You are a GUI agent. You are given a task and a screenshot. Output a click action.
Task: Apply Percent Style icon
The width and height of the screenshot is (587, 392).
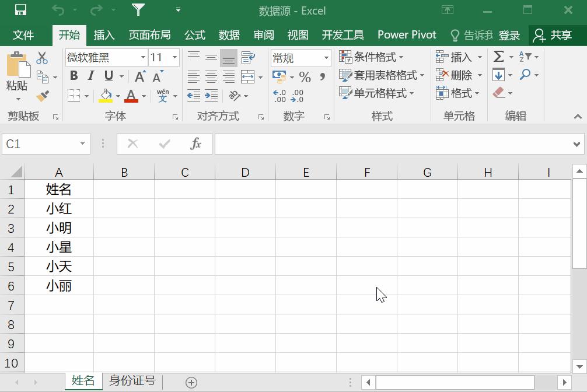pos(304,76)
